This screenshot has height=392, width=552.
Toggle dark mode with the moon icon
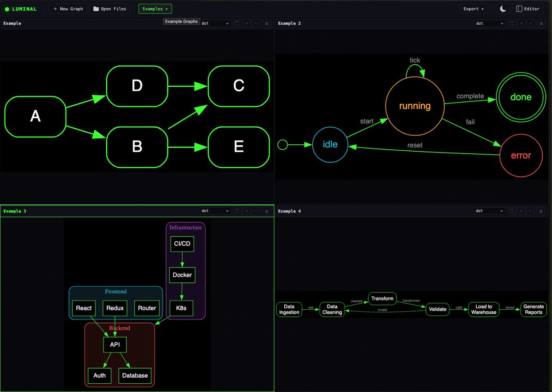click(x=503, y=9)
